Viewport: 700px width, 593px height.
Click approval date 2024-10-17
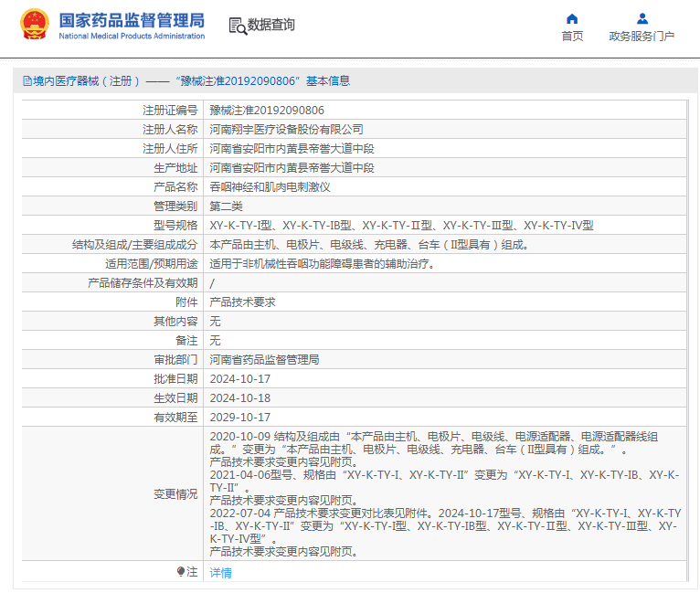[x=240, y=379]
